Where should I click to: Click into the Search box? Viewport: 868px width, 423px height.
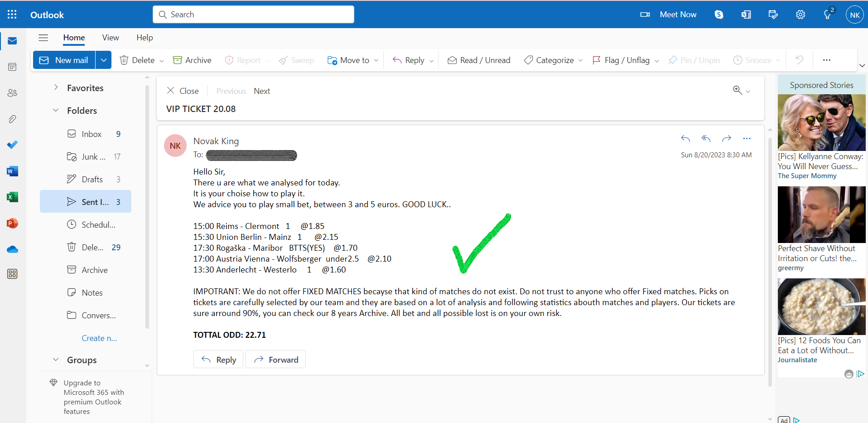[253, 15]
